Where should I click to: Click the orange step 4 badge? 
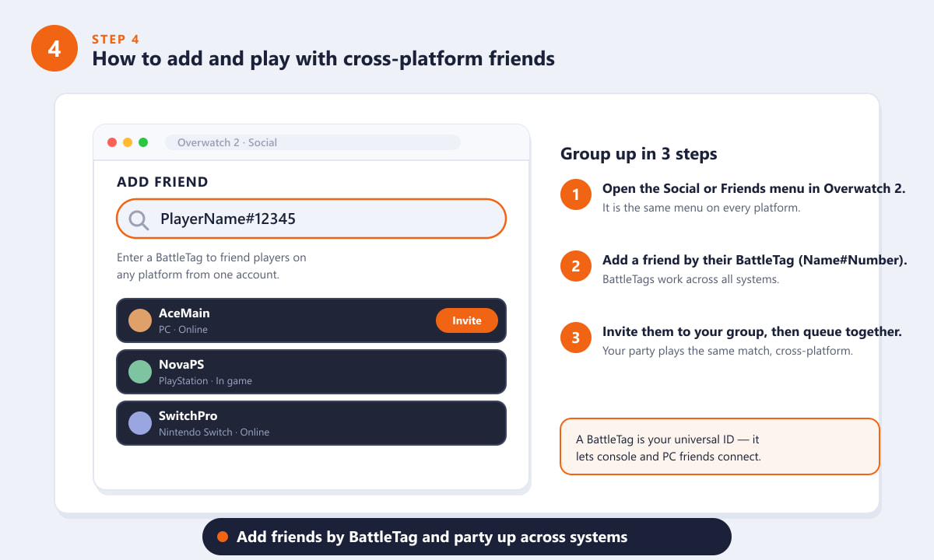pyautogui.click(x=54, y=48)
